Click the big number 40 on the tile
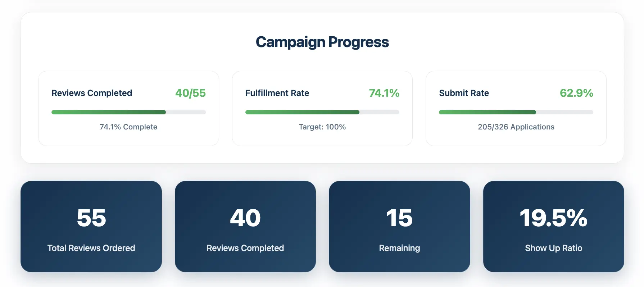Image resolution: width=644 pixels, height=287 pixels. [245, 217]
